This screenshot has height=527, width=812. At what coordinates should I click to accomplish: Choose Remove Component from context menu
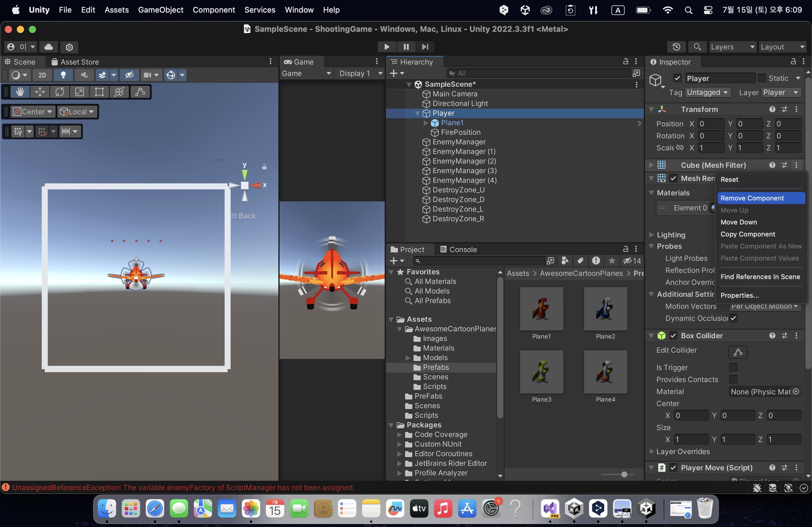(x=752, y=198)
